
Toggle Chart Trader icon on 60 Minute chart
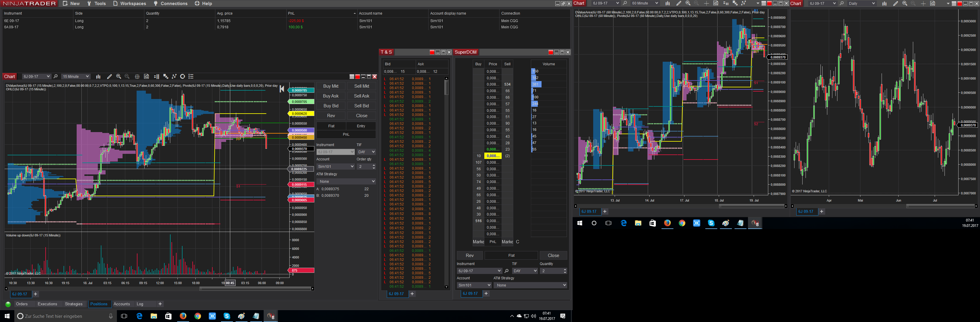click(x=726, y=3)
